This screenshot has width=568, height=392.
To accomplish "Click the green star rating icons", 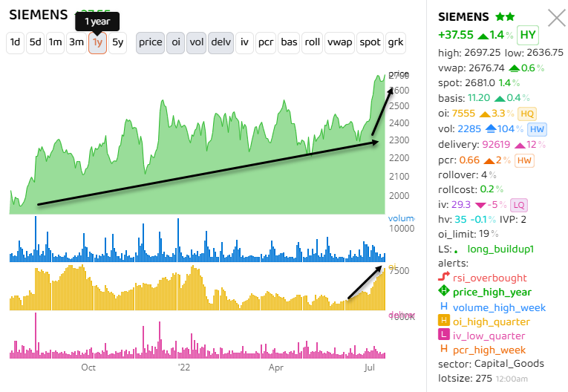I will [x=505, y=16].
